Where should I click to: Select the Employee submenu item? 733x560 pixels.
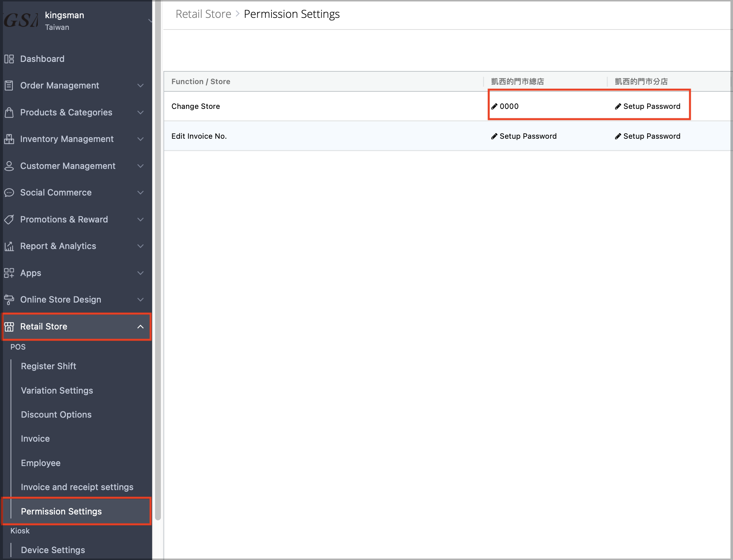tap(41, 463)
